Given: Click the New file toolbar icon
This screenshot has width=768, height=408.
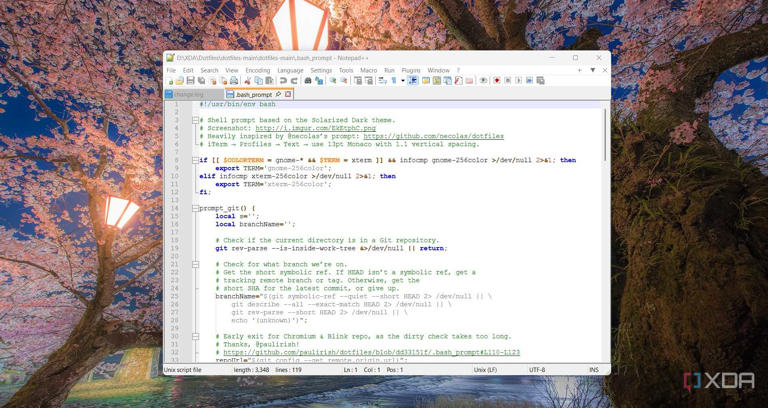Looking at the screenshot, I should click(x=170, y=81).
